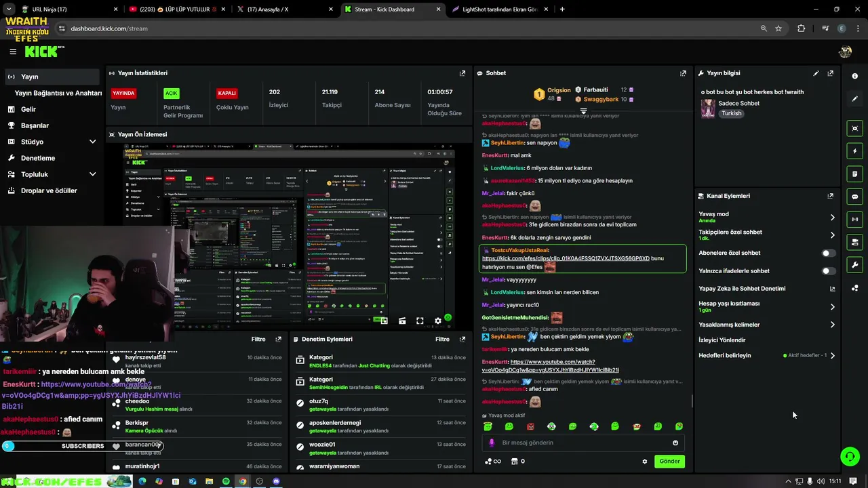Open the settings gear in stream preview
This screenshot has width=868, height=488.
(x=437, y=321)
